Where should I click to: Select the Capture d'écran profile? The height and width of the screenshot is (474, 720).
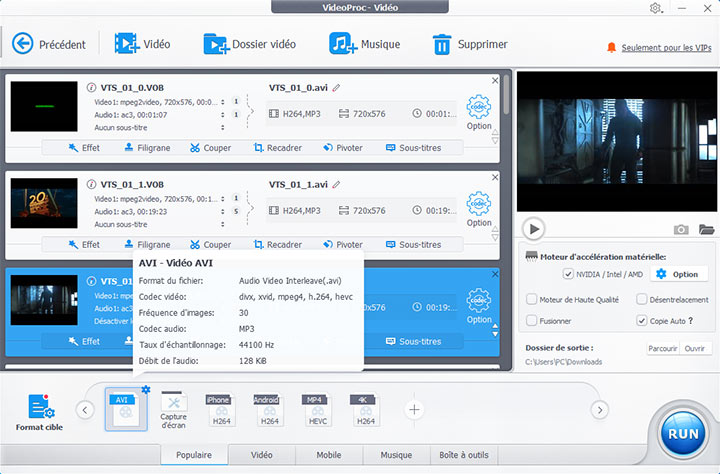click(x=174, y=410)
